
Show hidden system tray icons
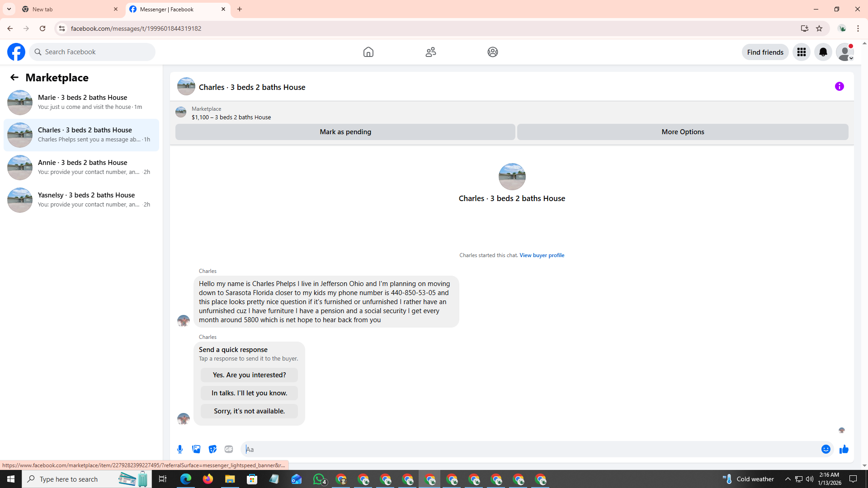pyautogui.click(x=788, y=479)
